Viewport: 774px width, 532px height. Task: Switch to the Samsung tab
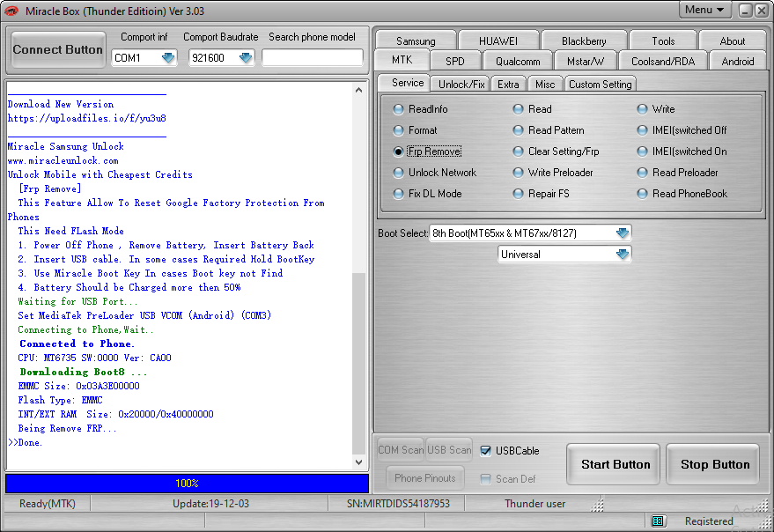416,41
